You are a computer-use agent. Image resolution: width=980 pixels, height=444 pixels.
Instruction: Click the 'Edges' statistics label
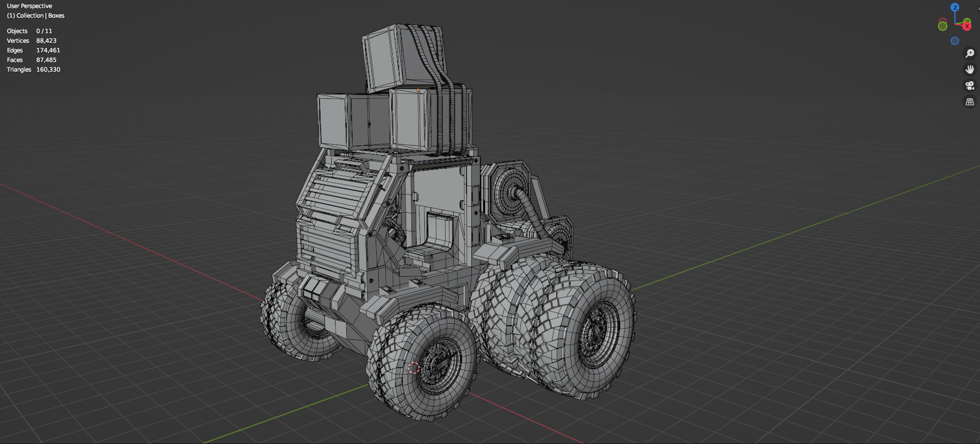tap(14, 50)
